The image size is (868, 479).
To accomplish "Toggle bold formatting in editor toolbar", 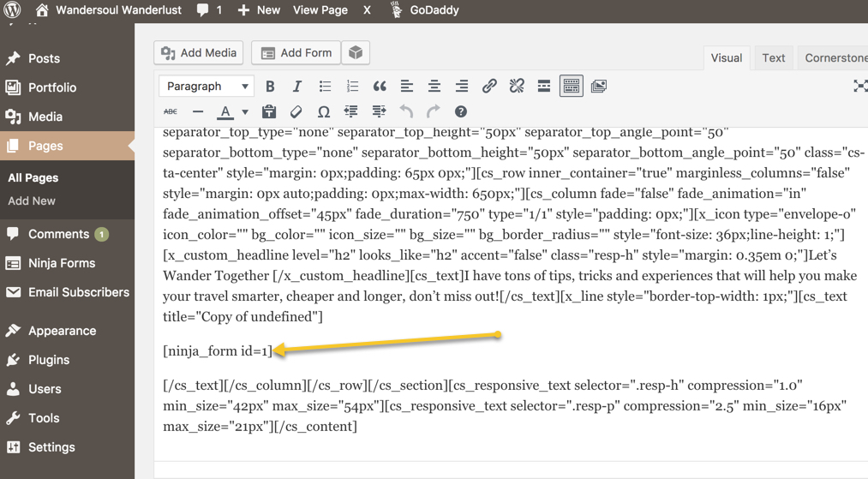I will pos(270,87).
